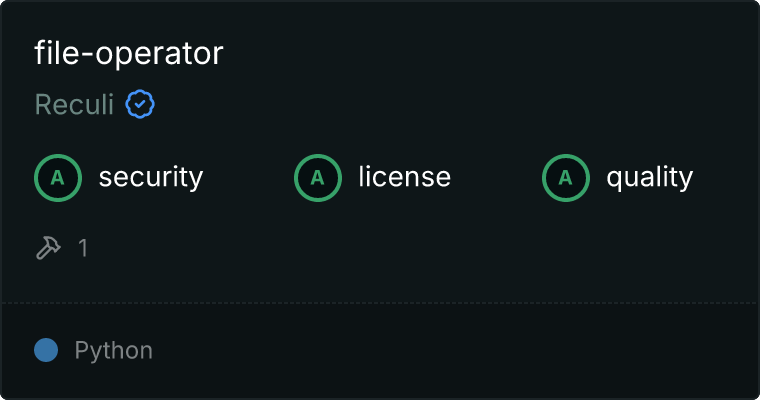Click the quality grade A circle
The width and height of the screenshot is (760, 400).
point(566,178)
